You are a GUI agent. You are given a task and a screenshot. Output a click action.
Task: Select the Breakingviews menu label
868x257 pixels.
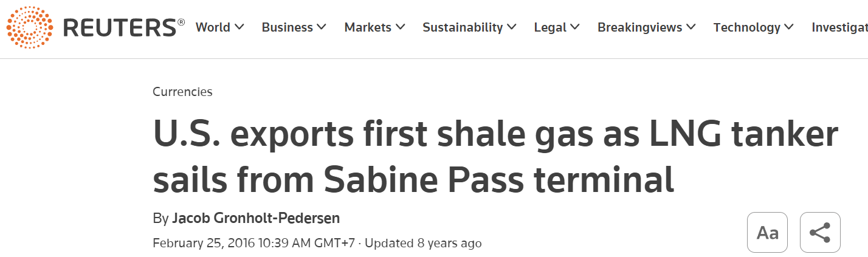point(640,27)
